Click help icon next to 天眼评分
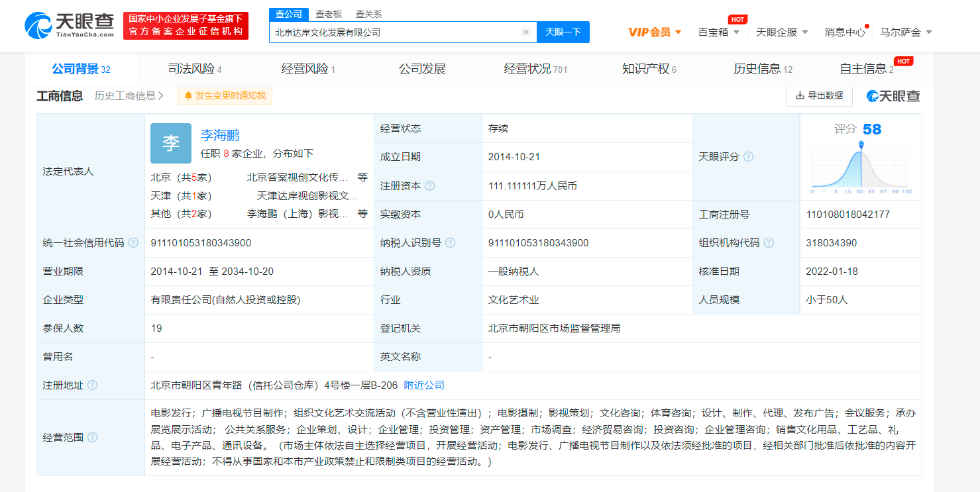This screenshot has height=492, width=980. [x=748, y=157]
